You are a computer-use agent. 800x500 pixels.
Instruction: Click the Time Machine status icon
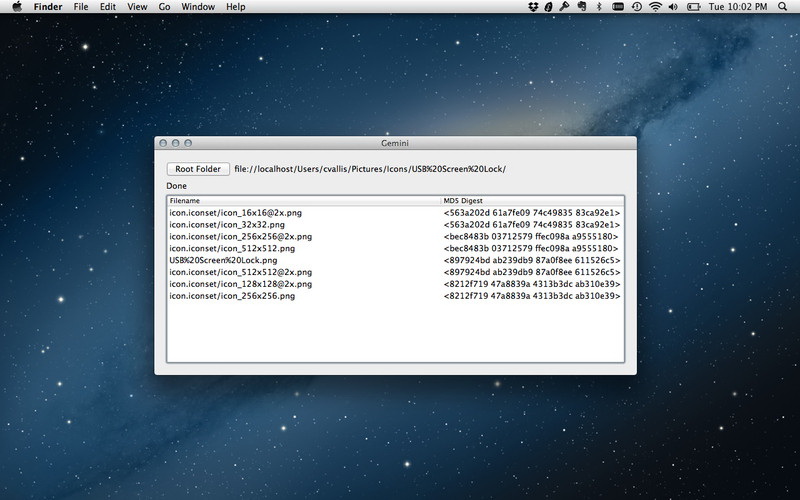(x=636, y=7)
